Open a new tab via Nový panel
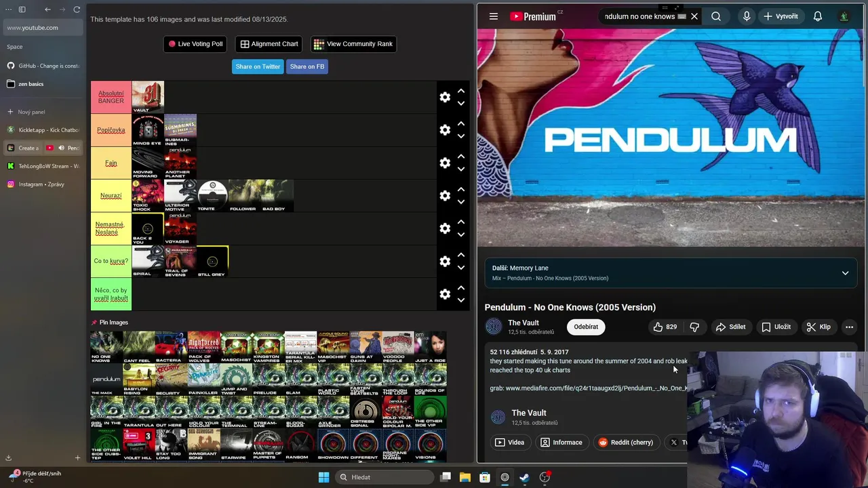 pos(43,112)
